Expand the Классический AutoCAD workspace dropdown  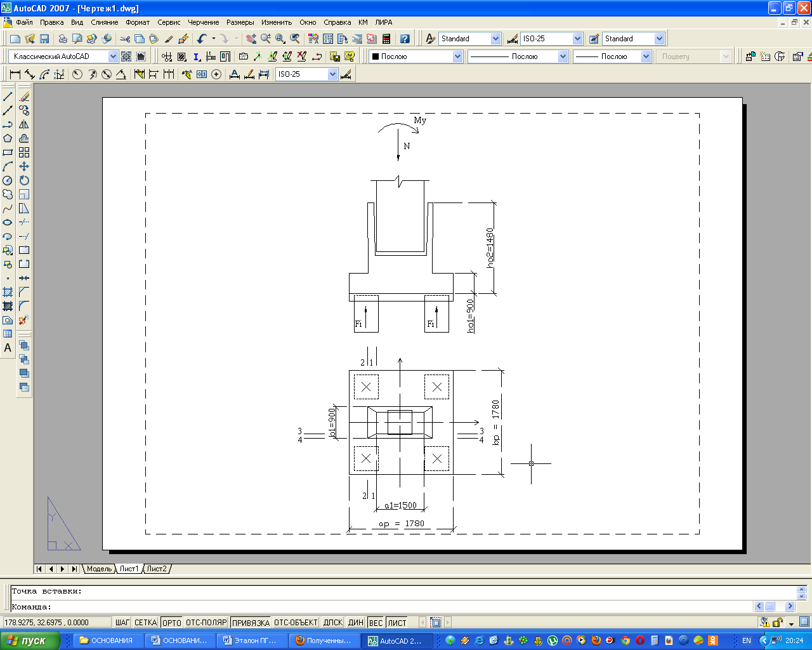coord(113,56)
